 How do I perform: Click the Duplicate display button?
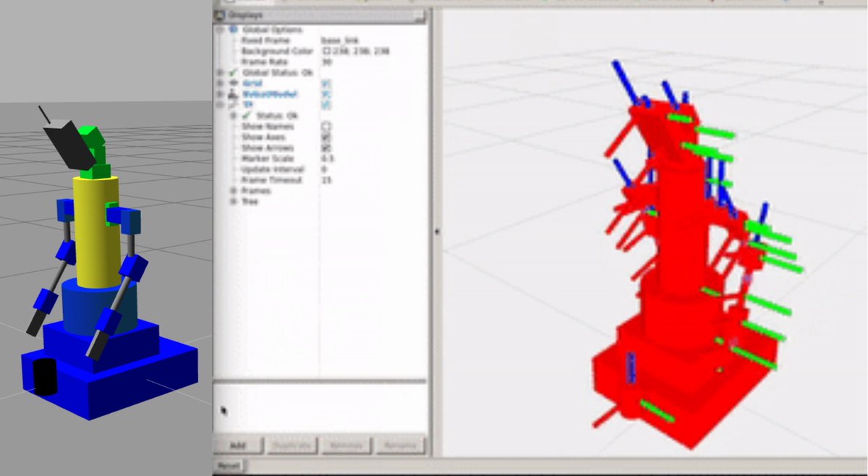(293, 445)
